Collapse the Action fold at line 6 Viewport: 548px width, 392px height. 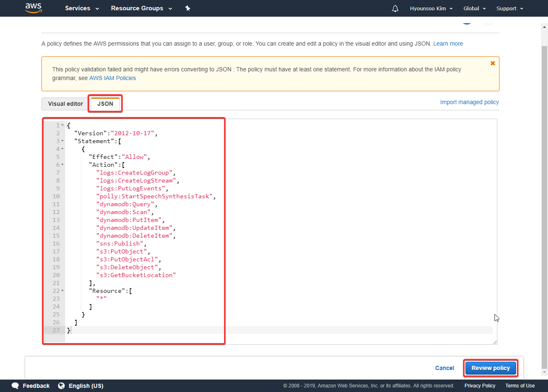pos(63,165)
